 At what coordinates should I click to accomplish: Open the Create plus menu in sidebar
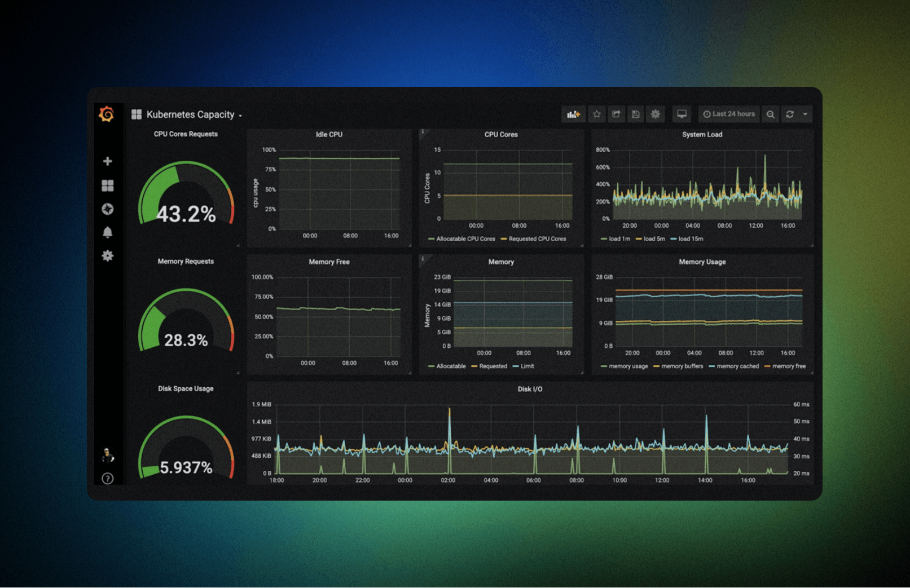107,161
